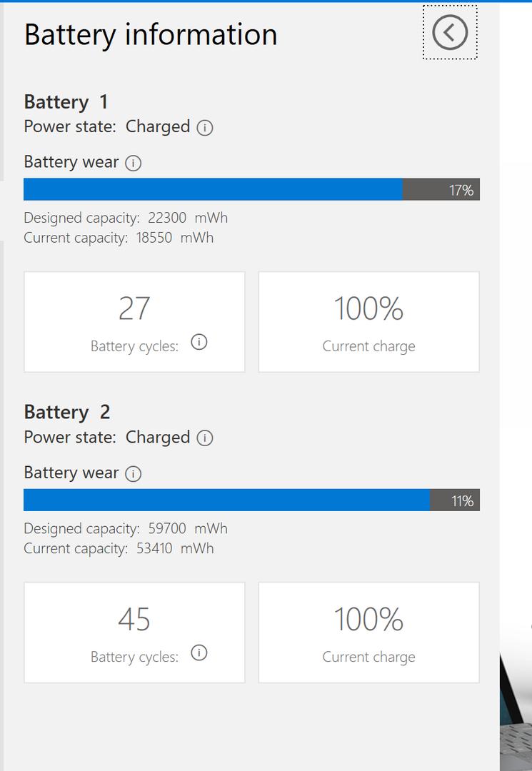Screen dimensions: 532x771
Task: Go back using the circled arrow button
Action: point(450,32)
